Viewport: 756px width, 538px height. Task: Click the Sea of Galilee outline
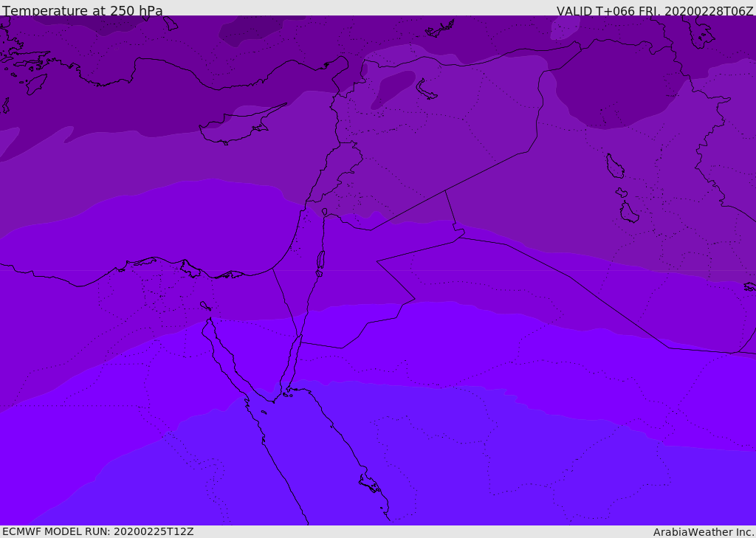(x=325, y=212)
